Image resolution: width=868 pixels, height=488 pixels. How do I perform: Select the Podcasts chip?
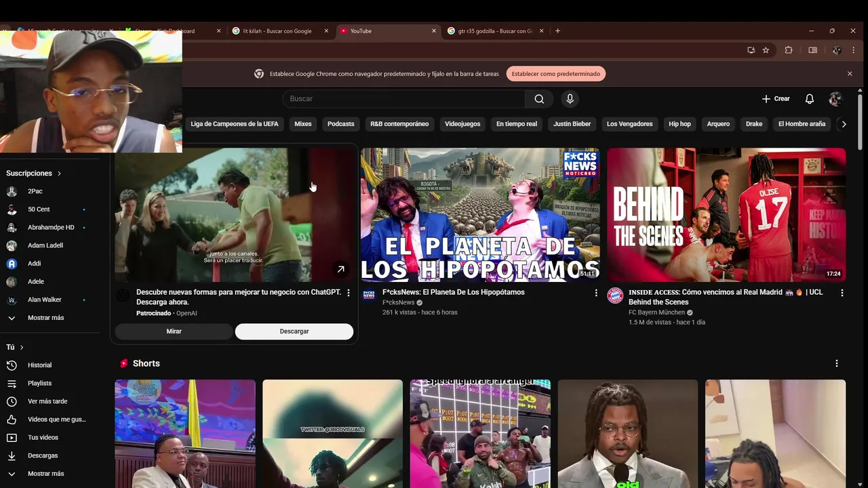tap(340, 124)
